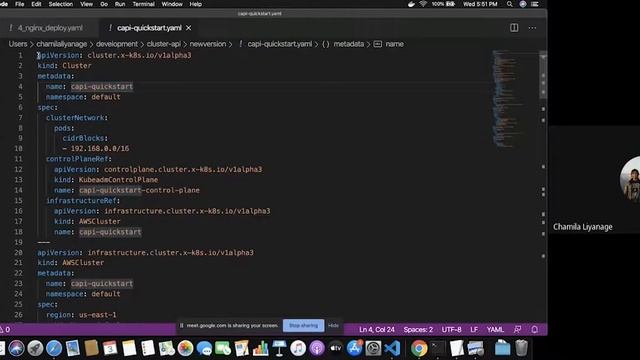Close the capi-quickstart.yaml tab
Screen dimensions: 640x360
(x=189, y=28)
